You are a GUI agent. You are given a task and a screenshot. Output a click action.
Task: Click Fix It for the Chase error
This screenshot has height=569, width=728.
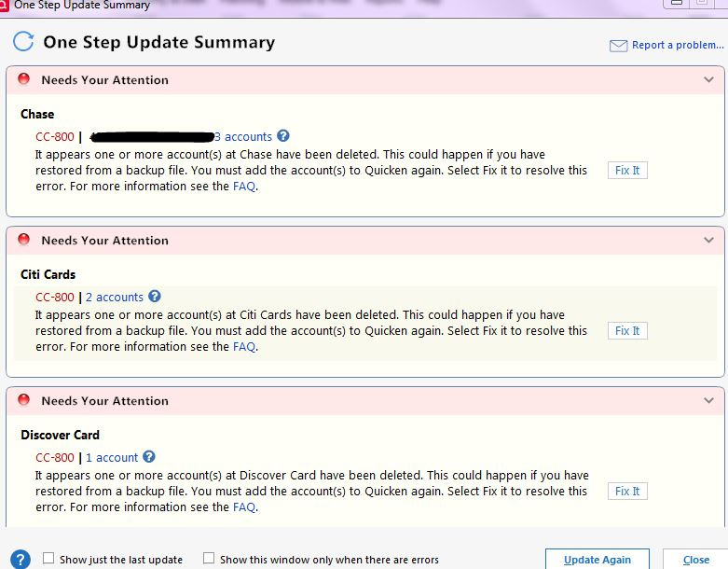pyautogui.click(x=627, y=171)
